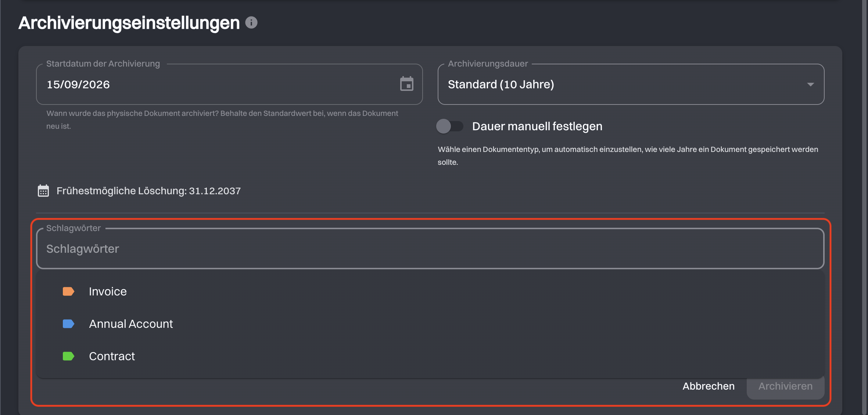The image size is (868, 415).
Task: Click the page vertical scrollbar
Action: pyautogui.click(x=865, y=207)
